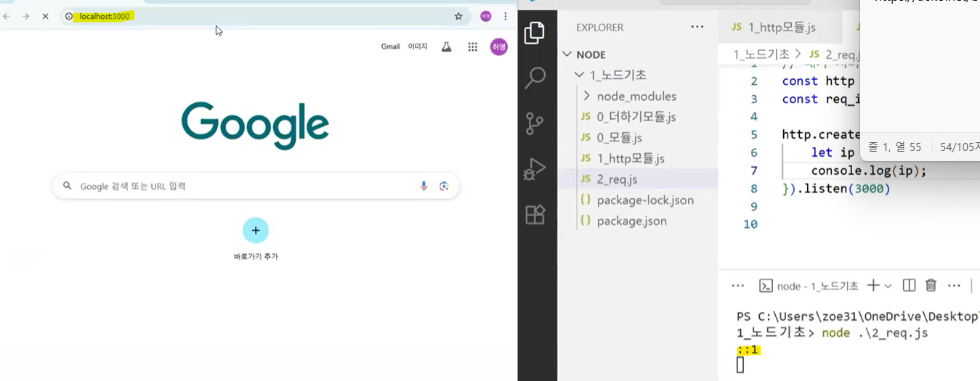Search by image with Google Lens icon
The width and height of the screenshot is (980, 381).
click(444, 186)
